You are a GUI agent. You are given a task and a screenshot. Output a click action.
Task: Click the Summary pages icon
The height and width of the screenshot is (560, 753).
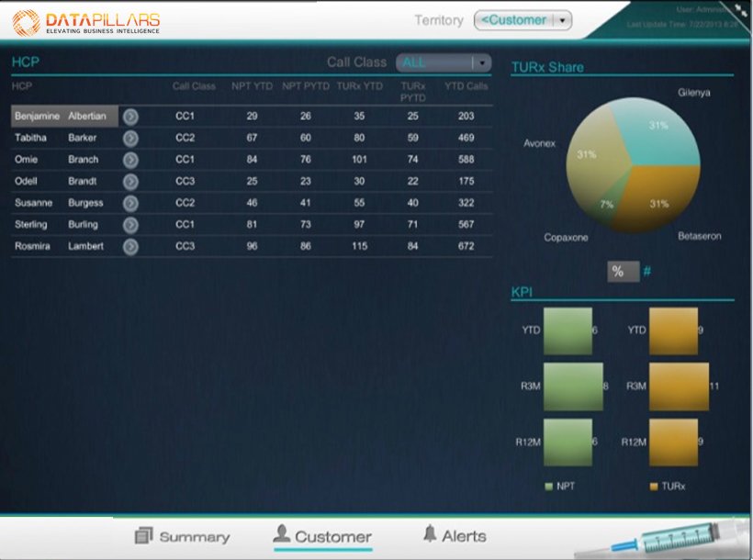[x=143, y=535]
